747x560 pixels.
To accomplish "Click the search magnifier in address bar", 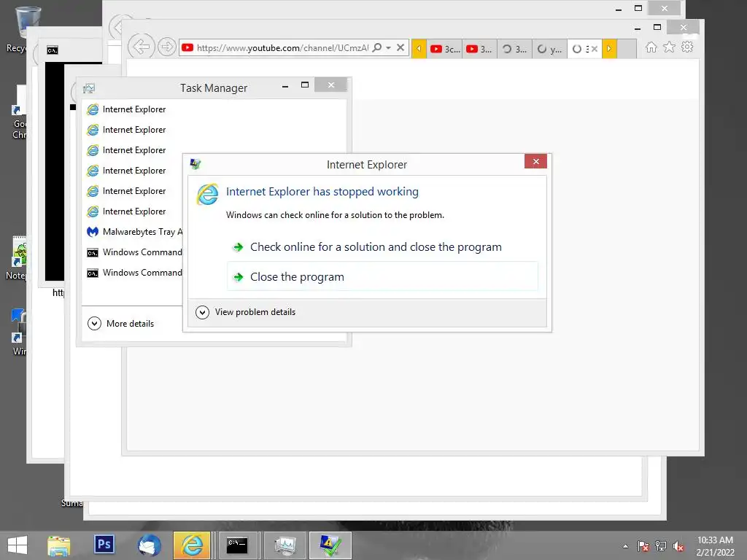I will (x=376, y=47).
